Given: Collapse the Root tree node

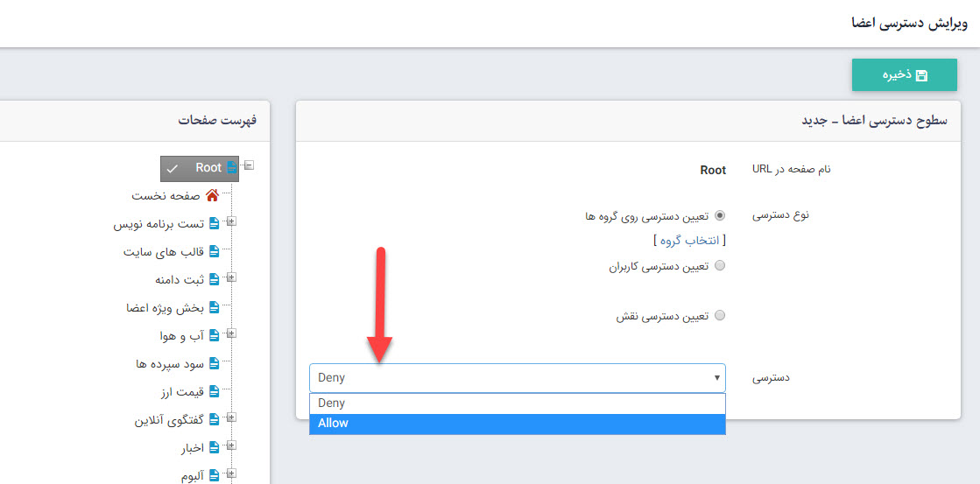Looking at the screenshot, I should tap(249, 165).
